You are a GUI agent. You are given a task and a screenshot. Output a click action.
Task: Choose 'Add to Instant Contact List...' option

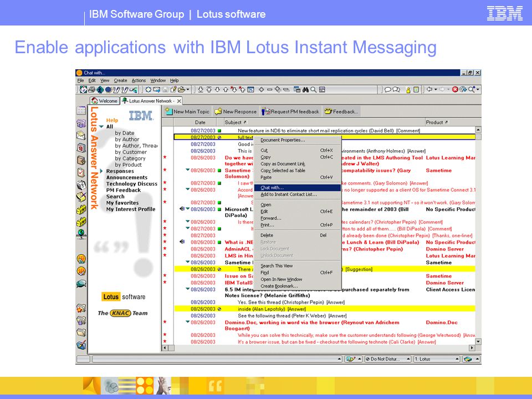click(298, 195)
